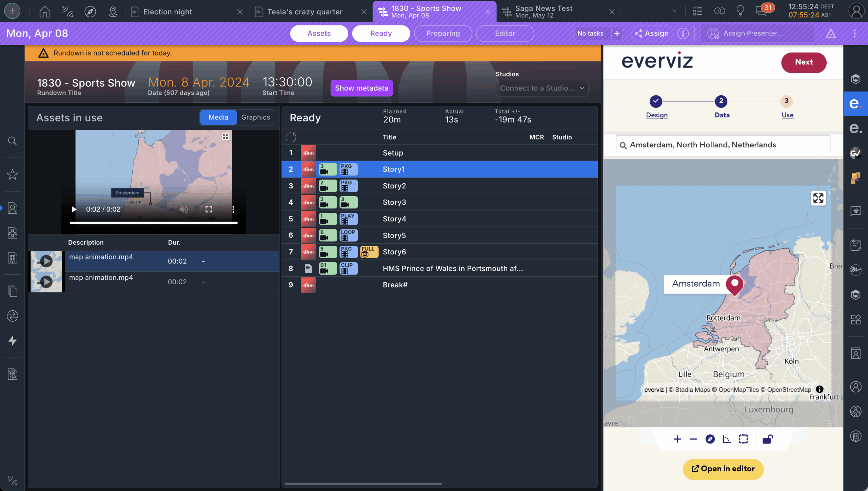Select the active everviz icon in right sidebar

pos(856,104)
